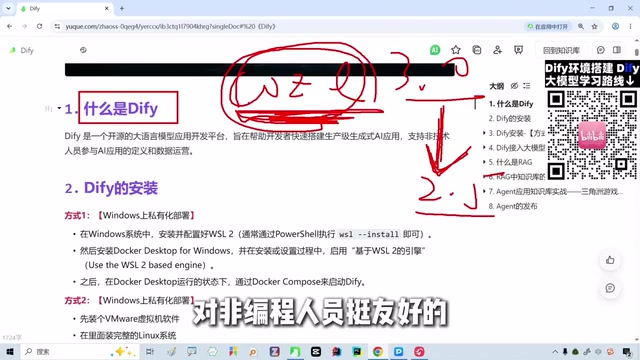Open Google Chrome from taskbar

[378, 351]
